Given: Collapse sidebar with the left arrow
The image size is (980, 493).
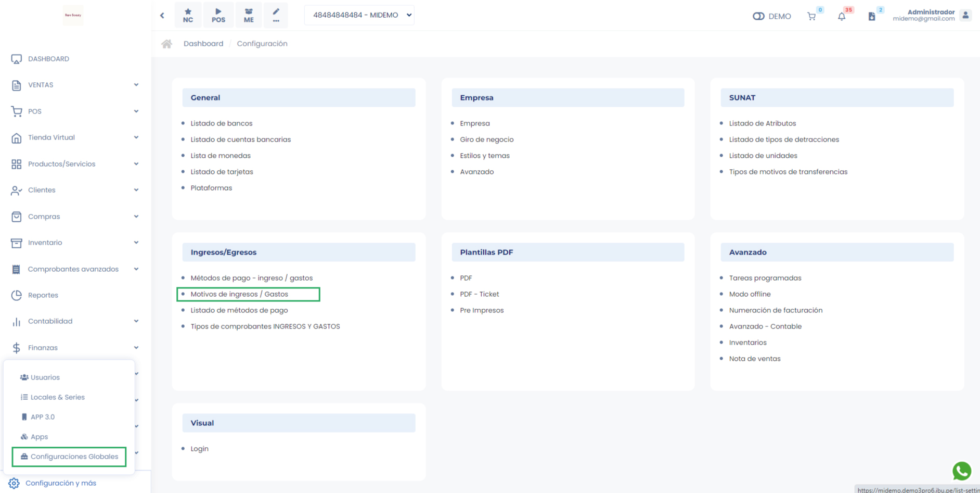Looking at the screenshot, I should coord(162,16).
